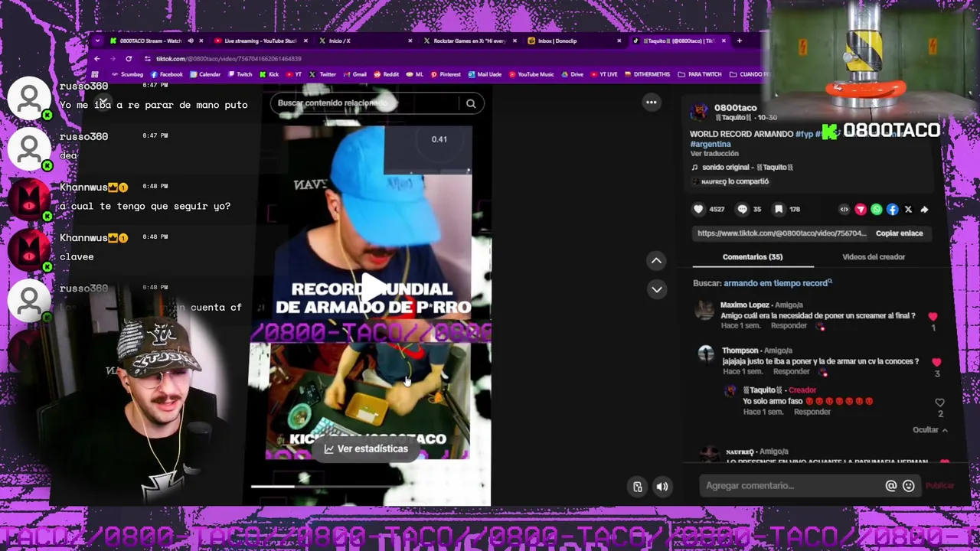This screenshot has height=551, width=980.
Task: Reload the page with refresh icon
Action: (x=129, y=59)
